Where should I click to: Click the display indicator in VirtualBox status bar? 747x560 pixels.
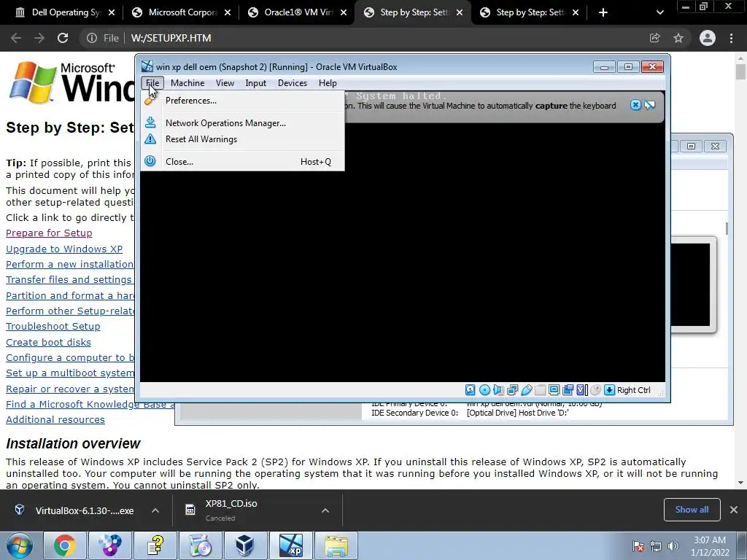click(x=554, y=390)
